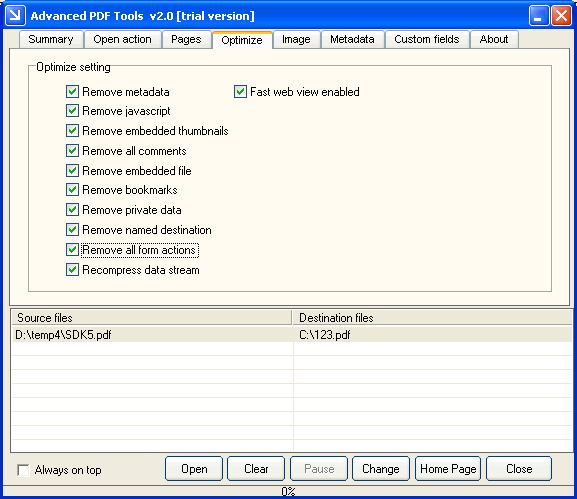Toggle Remove javascript checkbox
The height and width of the screenshot is (499, 577).
point(72,111)
